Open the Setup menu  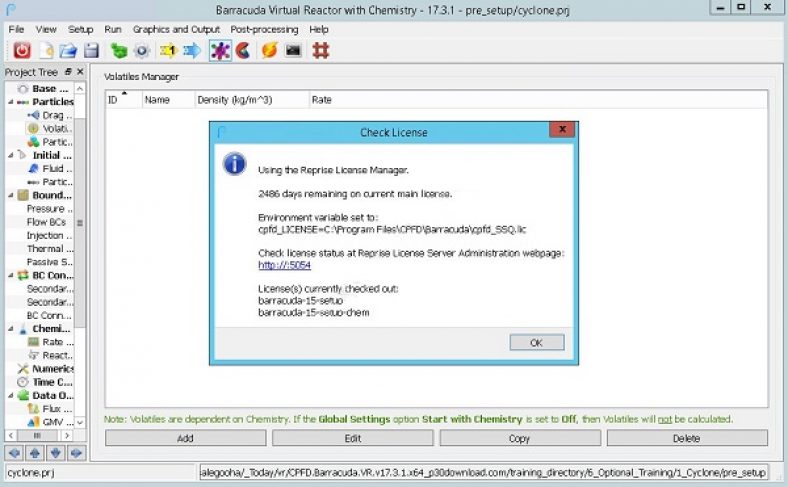tap(80, 29)
